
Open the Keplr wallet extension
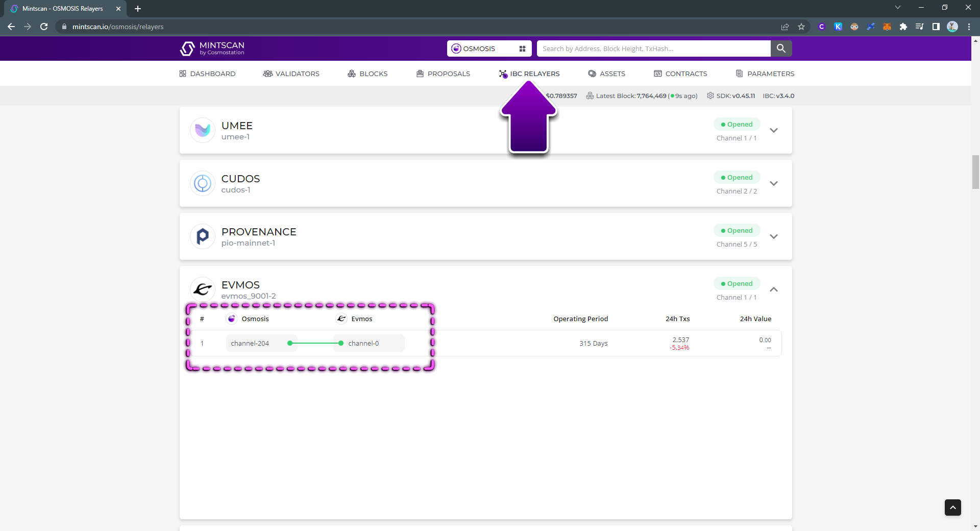coord(838,27)
